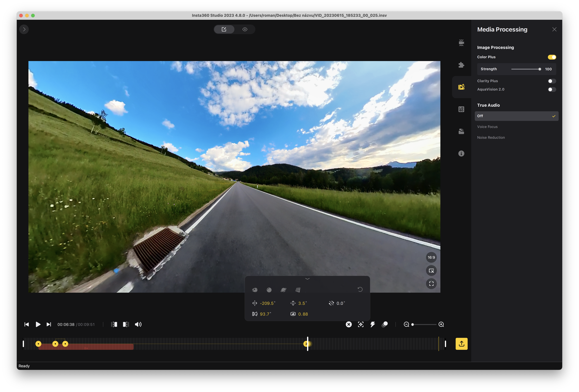
Task: Expand the left side panel arrow
Action: pos(24,29)
